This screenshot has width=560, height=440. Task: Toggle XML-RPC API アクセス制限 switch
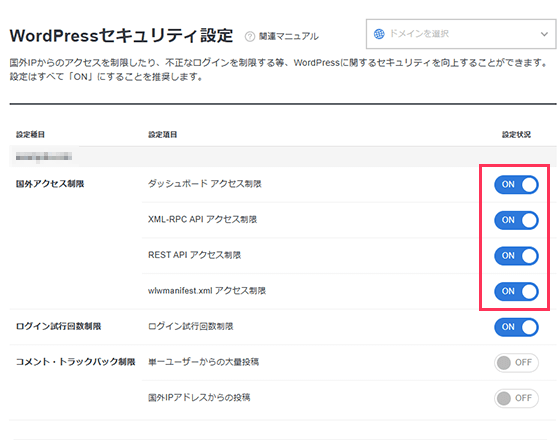click(x=516, y=220)
